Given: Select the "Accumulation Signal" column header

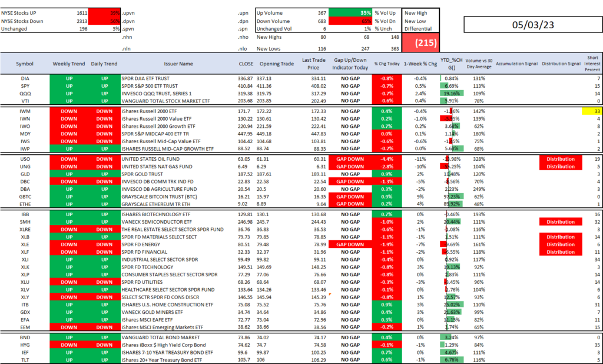Looking at the screenshot, I should coord(517,64).
